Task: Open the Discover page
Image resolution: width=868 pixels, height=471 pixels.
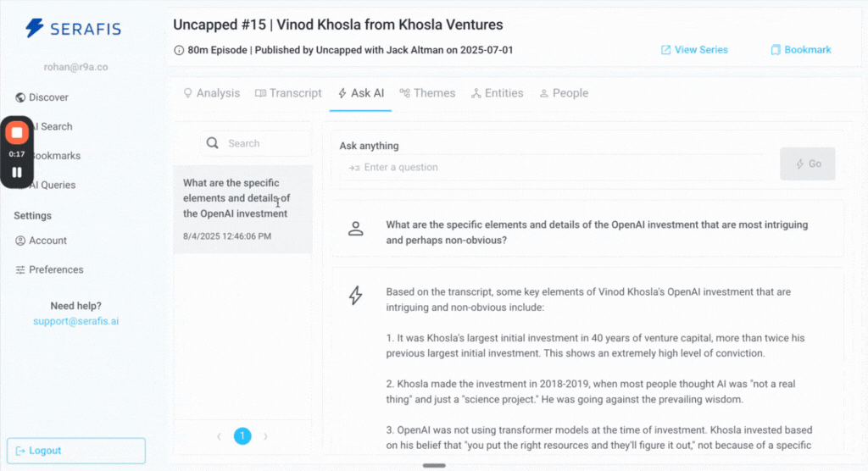Action: tap(48, 97)
